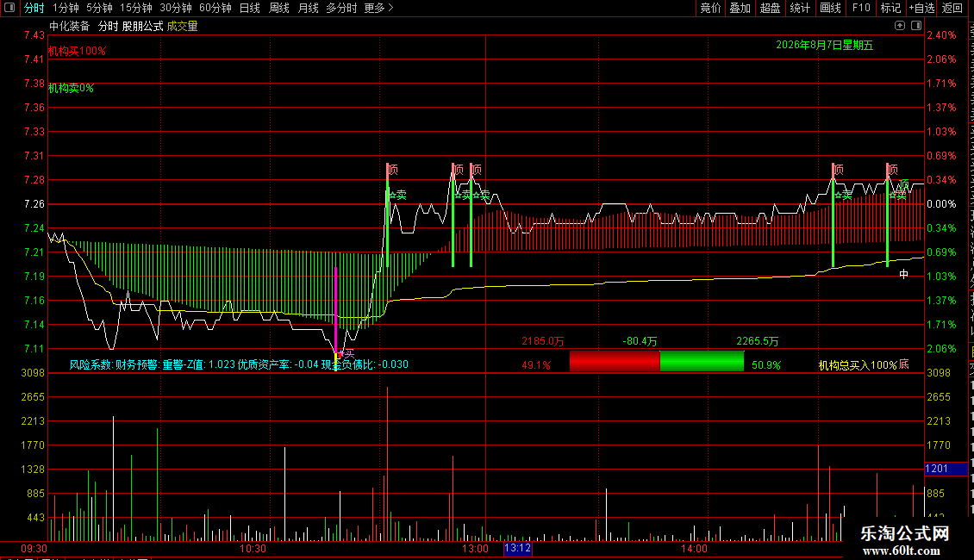Add stock with +自选 button
This screenshot has width=974, height=560.
click(x=921, y=8)
